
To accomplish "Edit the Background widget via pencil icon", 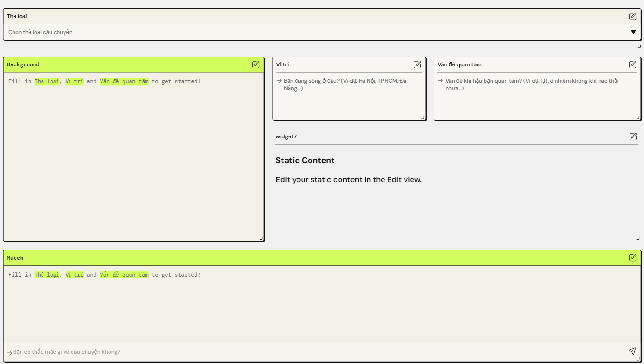I will point(256,64).
